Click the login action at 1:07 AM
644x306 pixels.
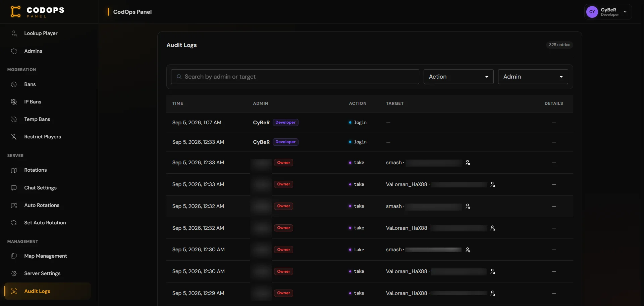[358, 123]
